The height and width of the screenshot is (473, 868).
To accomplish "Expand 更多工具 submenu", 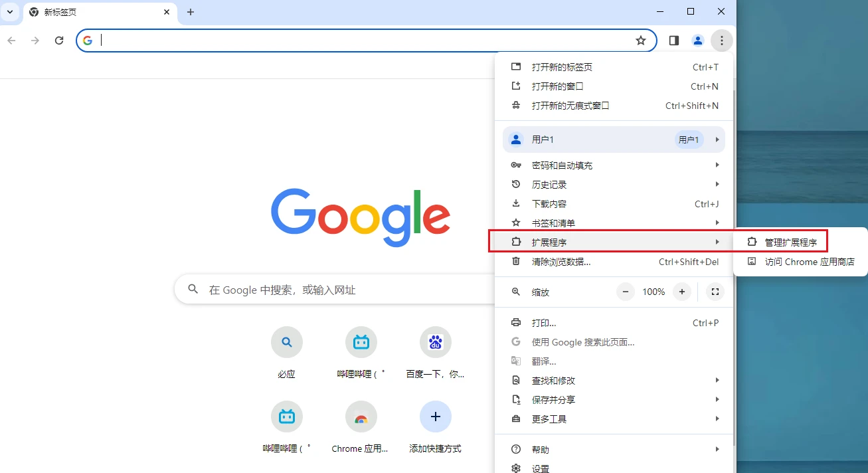I will (614, 419).
